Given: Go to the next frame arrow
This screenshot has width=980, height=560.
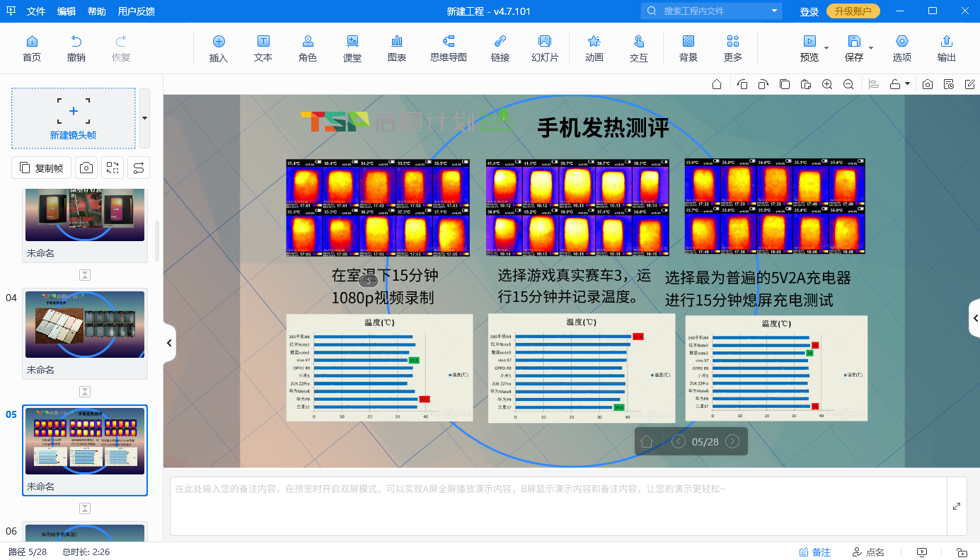Looking at the screenshot, I should (x=732, y=442).
